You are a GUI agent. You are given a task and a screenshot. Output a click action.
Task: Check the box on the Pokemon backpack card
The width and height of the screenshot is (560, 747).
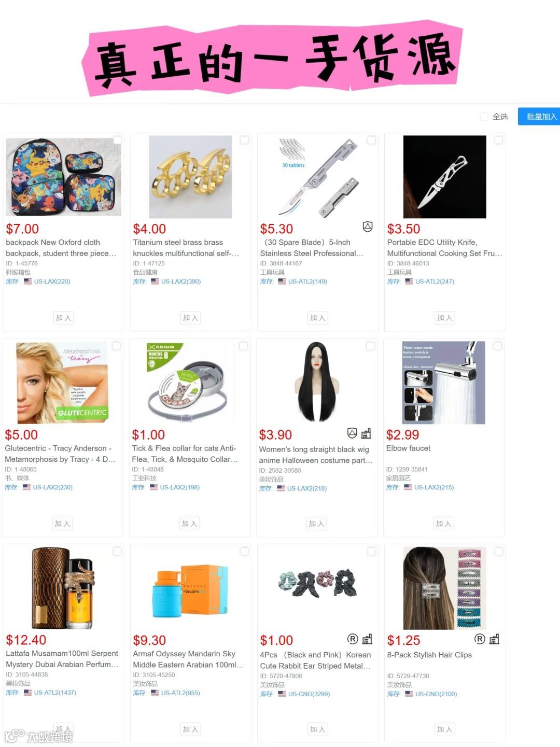pyautogui.click(x=117, y=140)
